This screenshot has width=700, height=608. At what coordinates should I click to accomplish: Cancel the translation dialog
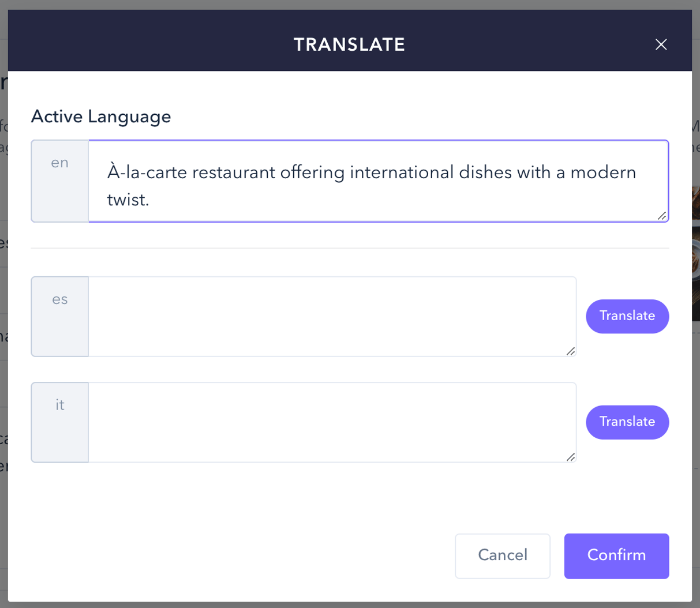tap(503, 556)
